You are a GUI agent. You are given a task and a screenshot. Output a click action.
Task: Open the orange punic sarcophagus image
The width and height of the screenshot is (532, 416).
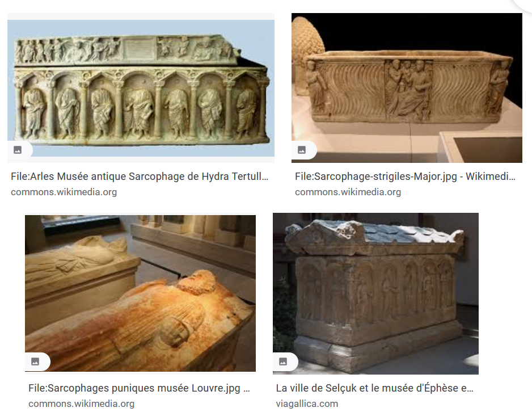[x=140, y=293]
